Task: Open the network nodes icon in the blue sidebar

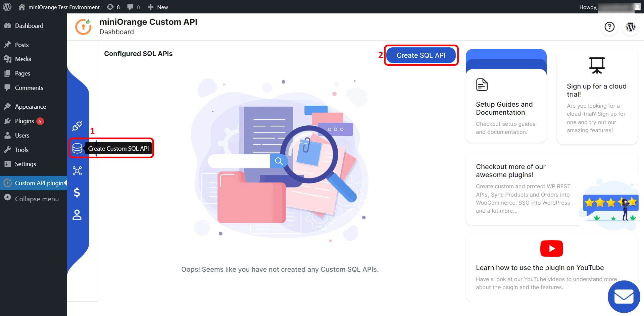Action: [77, 171]
